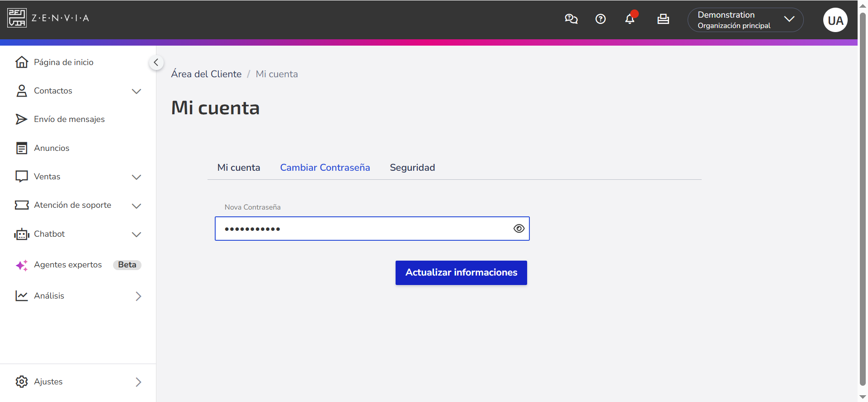
Task: Click the Chatbot robot icon
Action: 21,234
